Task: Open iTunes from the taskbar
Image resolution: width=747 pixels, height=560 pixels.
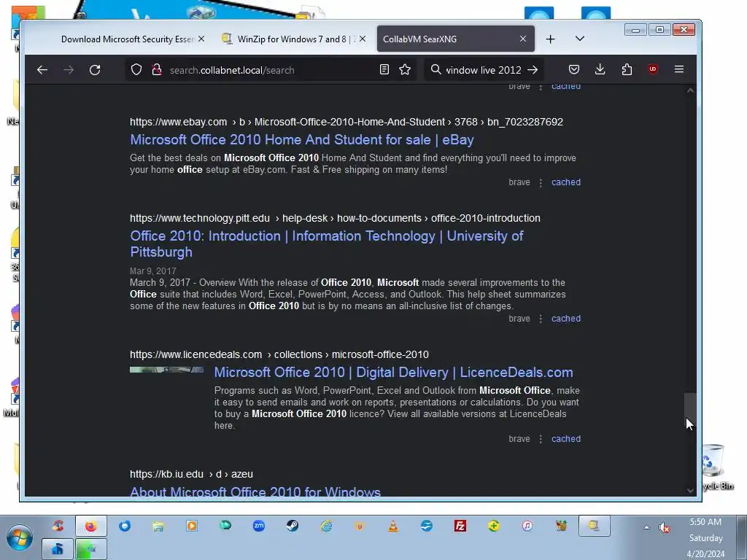Action: point(527,526)
